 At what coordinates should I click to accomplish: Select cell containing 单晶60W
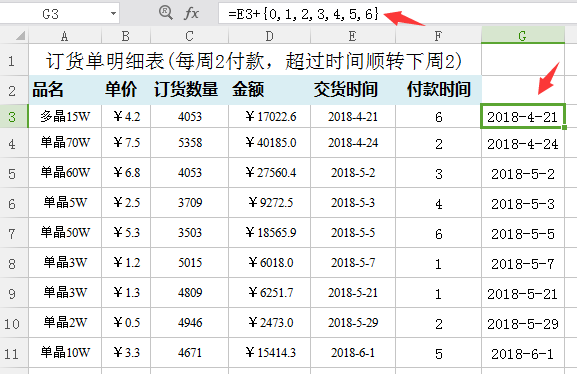(x=65, y=173)
